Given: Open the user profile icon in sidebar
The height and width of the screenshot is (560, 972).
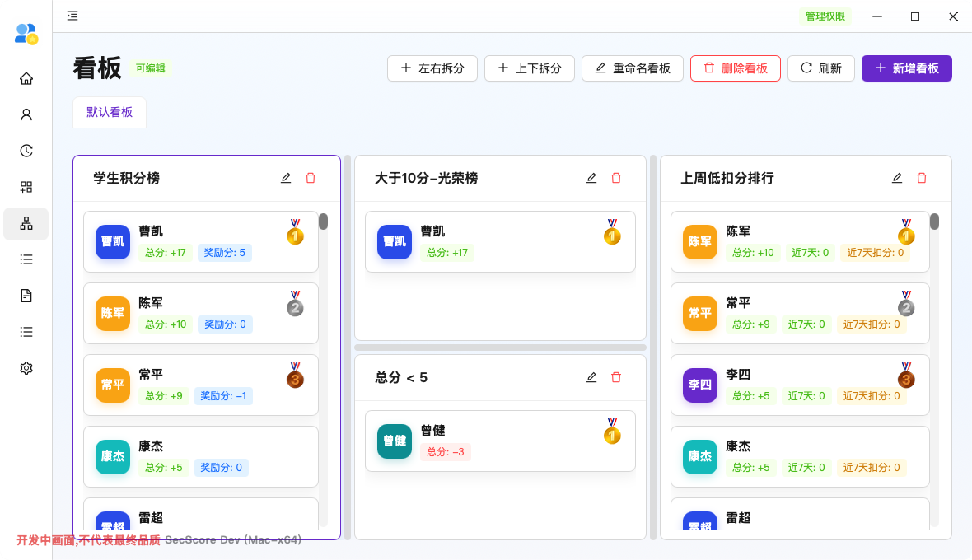Looking at the screenshot, I should 26,115.
